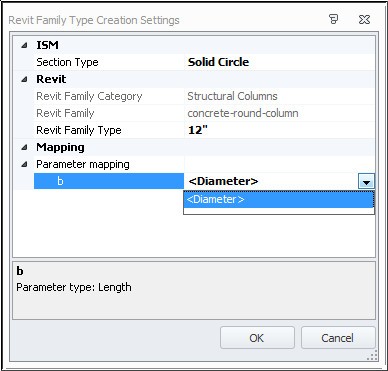
Task: Click the concrete-round-column value
Action: (243, 113)
